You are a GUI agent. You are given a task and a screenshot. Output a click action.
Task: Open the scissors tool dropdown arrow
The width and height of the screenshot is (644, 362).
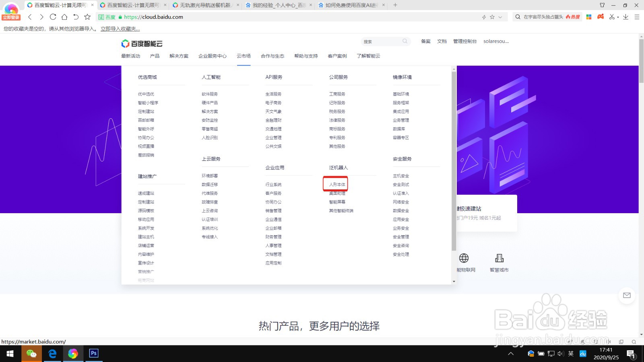618,17
